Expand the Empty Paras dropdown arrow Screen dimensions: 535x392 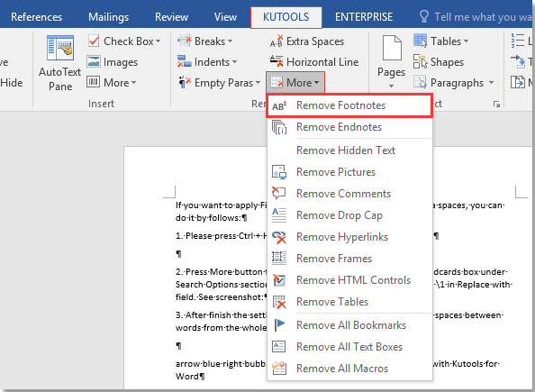(x=258, y=83)
